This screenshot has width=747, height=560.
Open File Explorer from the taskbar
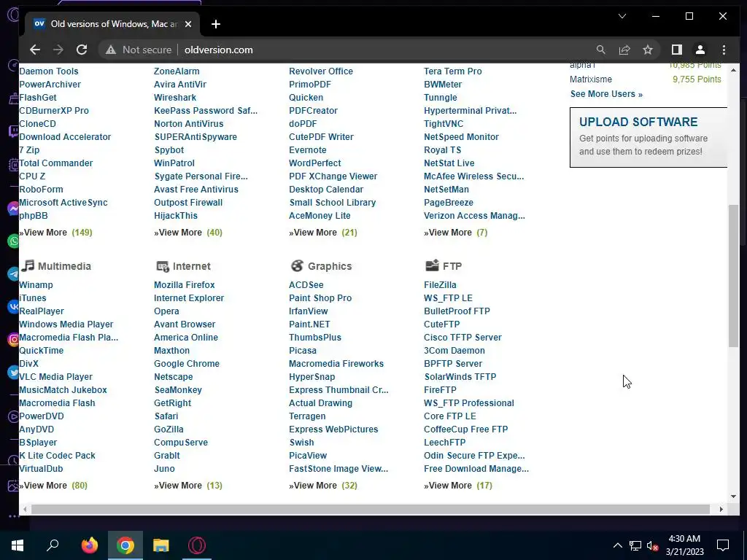pyautogui.click(x=161, y=545)
